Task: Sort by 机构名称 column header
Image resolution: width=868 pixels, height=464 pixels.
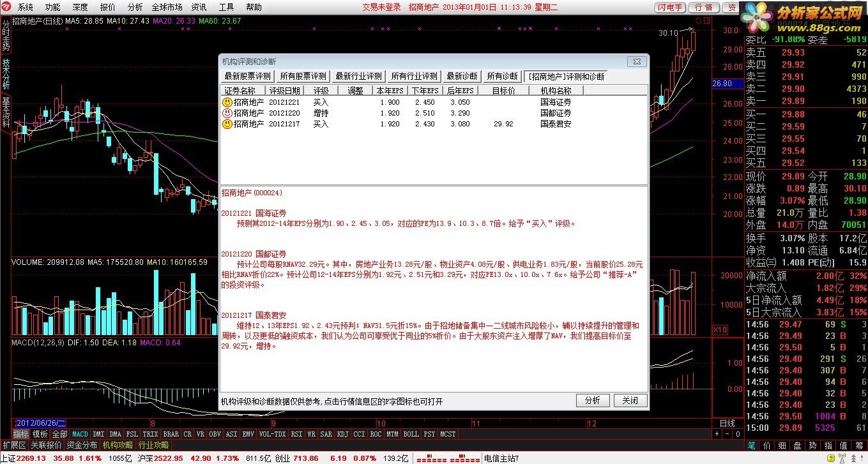Action: (556, 91)
